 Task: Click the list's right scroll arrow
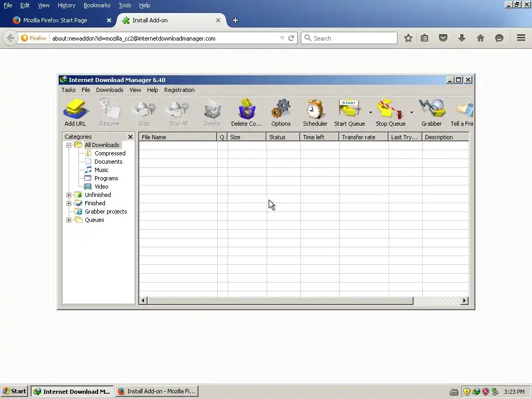(464, 301)
